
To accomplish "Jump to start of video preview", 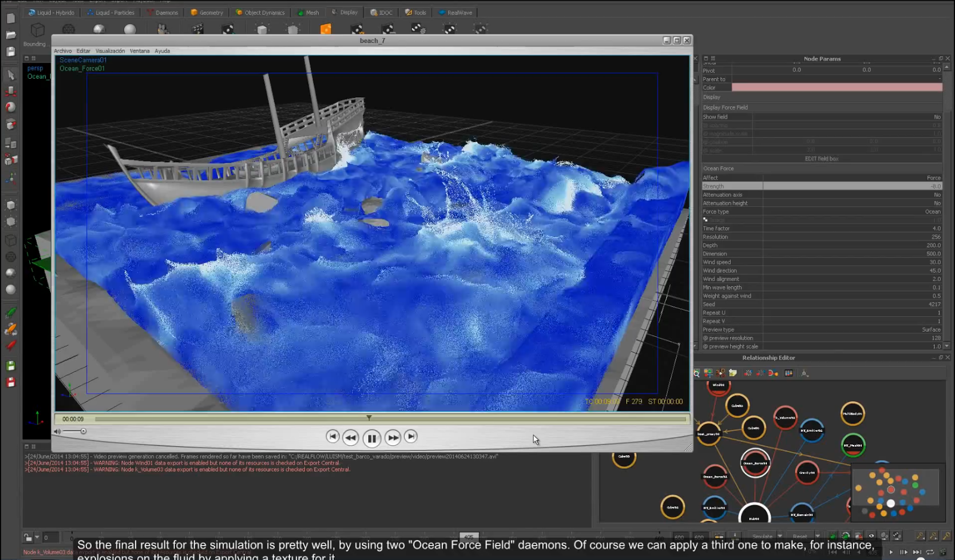I will click(x=332, y=437).
